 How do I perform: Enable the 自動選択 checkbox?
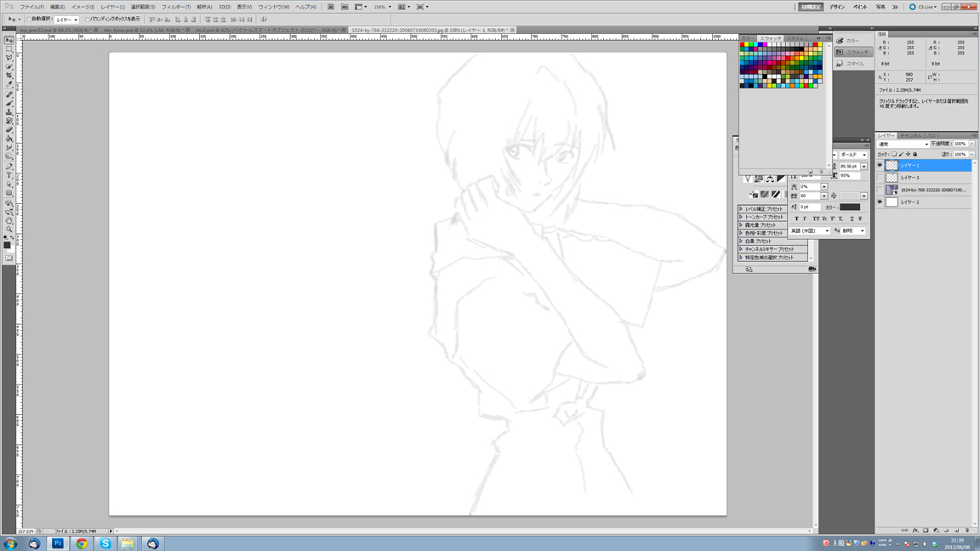pyautogui.click(x=28, y=20)
